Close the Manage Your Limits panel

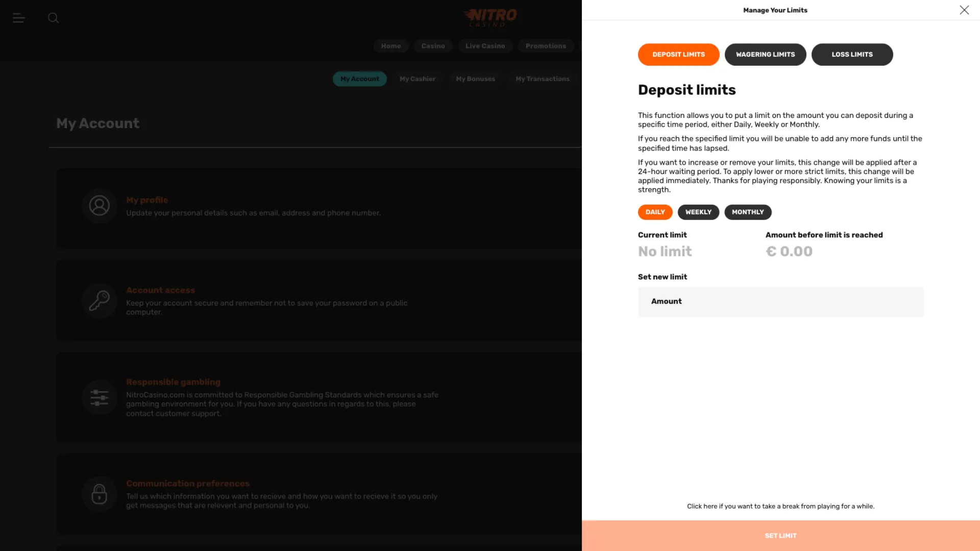(964, 10)
